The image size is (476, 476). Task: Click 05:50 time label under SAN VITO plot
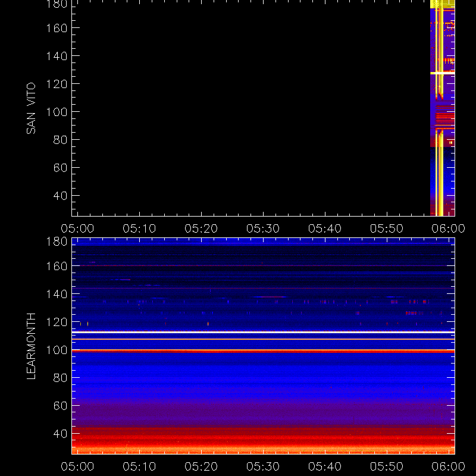click(387, 228)
